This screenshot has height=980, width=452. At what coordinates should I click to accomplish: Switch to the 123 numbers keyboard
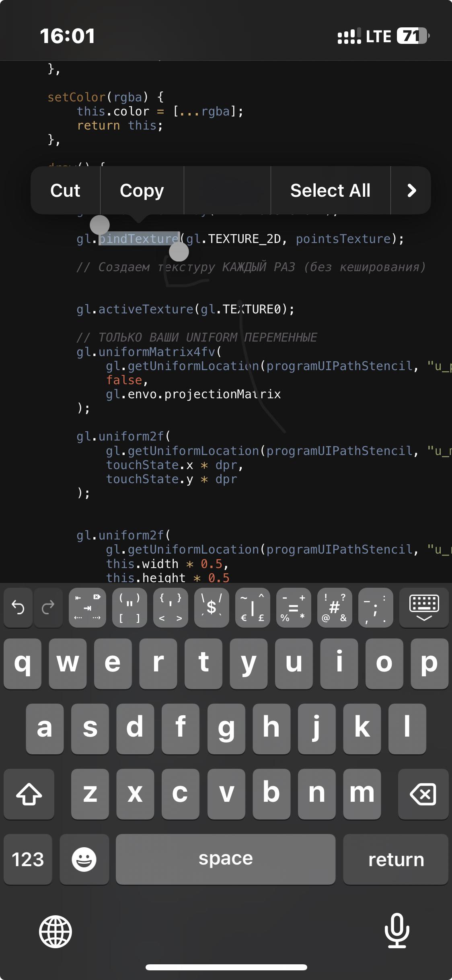(28, 859)
